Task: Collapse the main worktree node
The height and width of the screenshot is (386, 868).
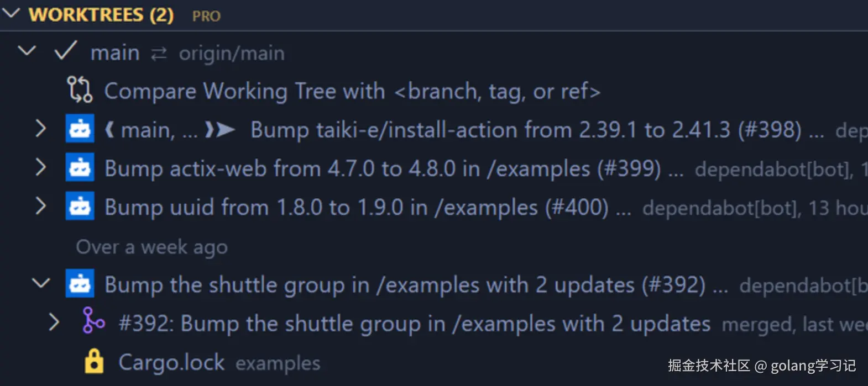Action: pyautogui.click(x=27, y=51)
